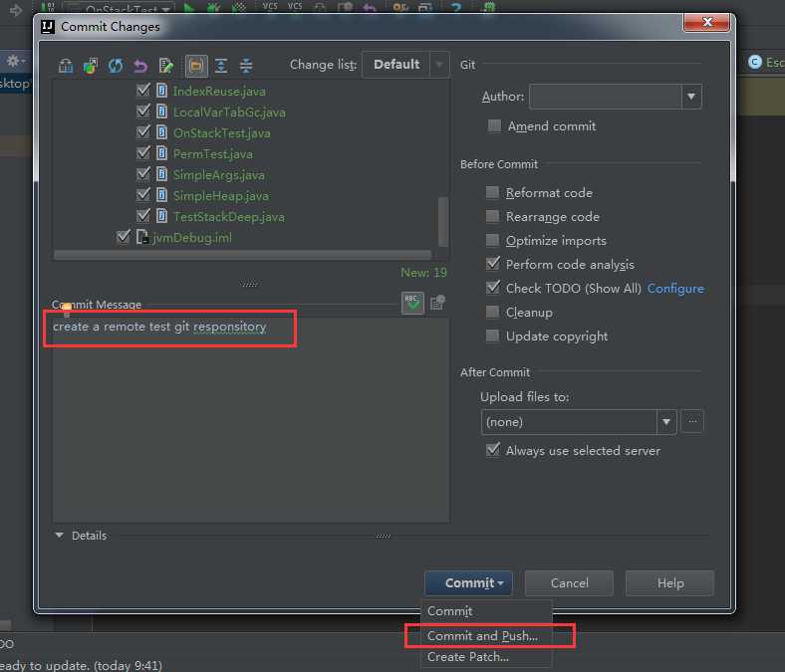Uncheck the jvmDebug.iml checkbox
This screenshot has width=785, height=672.
[x=124, y=237]
